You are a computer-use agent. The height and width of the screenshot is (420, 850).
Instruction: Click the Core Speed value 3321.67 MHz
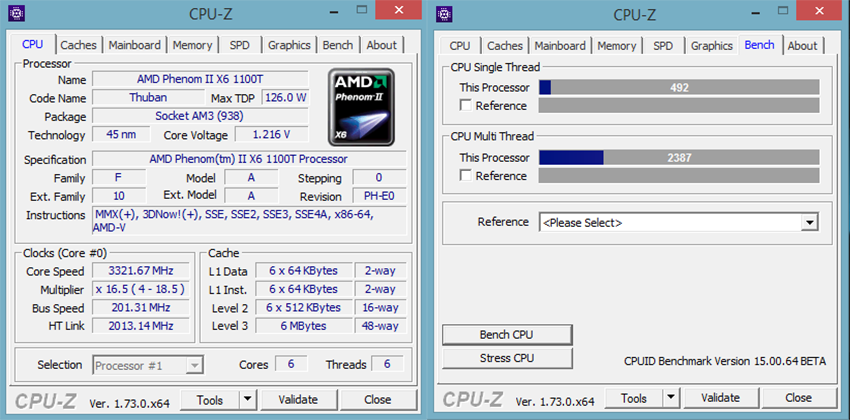pyautogui.click(x=141, y=271)
